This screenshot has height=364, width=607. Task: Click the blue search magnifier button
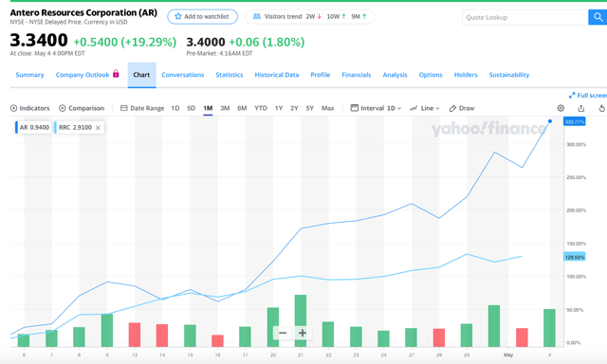598,17
